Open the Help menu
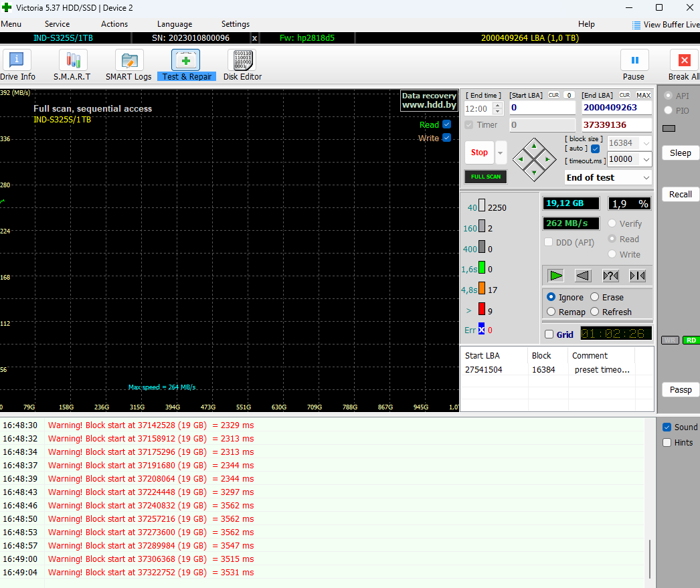The height and width of the screenshot is (588, 700). click(586, 24)
